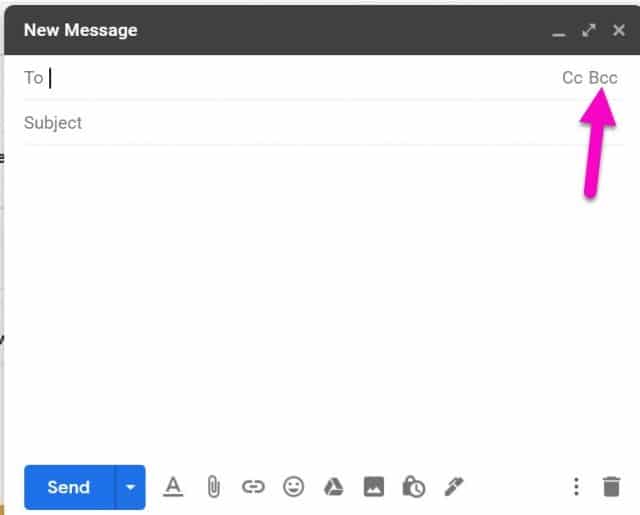Image resolution: width=640 pixels, height=515 pixels.
Task: Open text formatting options
Action: click(173, 487)
